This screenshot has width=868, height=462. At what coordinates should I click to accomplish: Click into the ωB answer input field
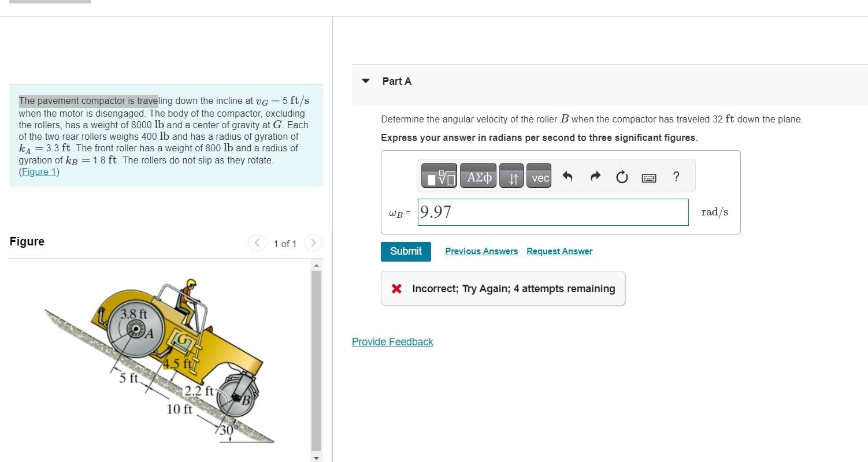click(553, 212)
